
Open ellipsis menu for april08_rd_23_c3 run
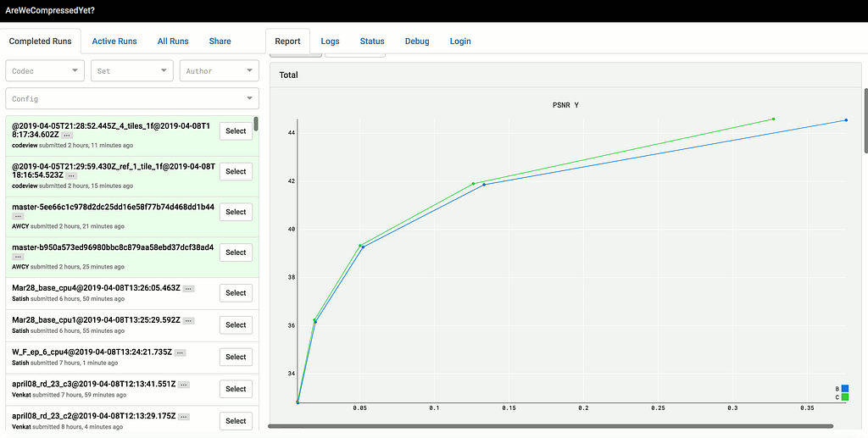point(184,385)
